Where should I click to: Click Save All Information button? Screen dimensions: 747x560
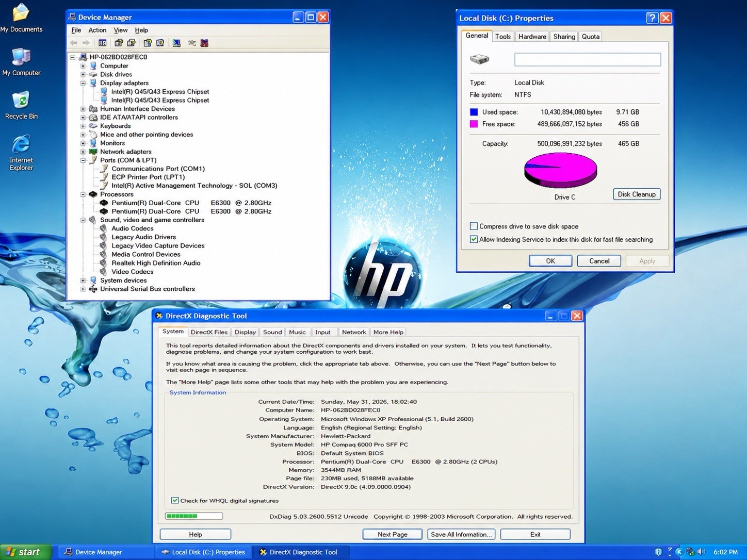tap(462, 534)
